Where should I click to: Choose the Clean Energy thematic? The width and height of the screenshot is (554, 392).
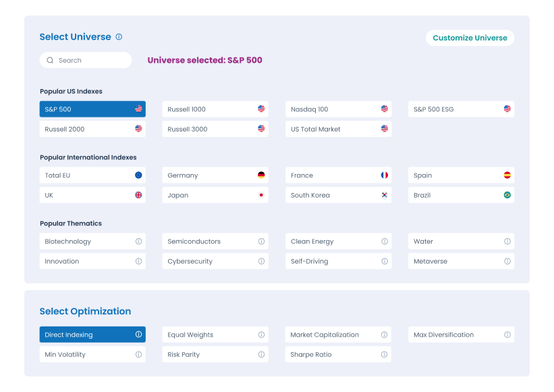(x=339, y=241)
